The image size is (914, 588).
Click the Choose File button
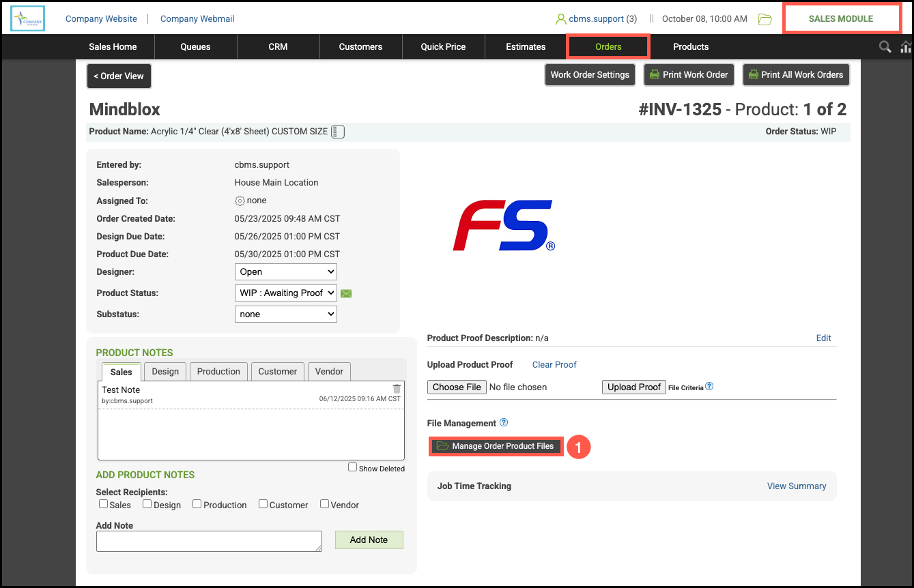[x=457, y=387]
